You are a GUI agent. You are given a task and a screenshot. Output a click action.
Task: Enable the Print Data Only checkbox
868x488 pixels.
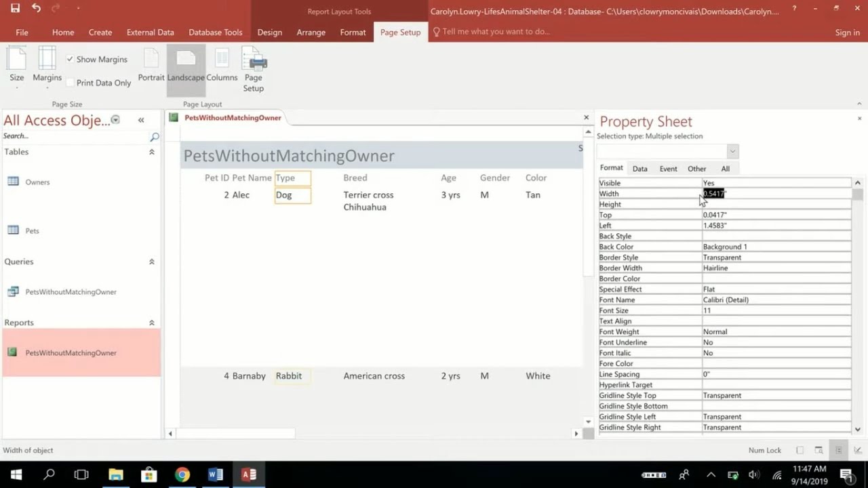[x=70, y=83]
